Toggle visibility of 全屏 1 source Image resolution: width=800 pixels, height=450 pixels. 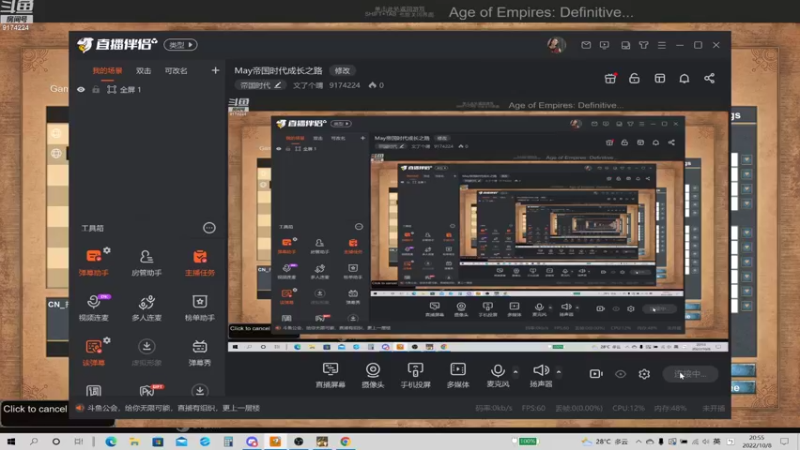81,89
